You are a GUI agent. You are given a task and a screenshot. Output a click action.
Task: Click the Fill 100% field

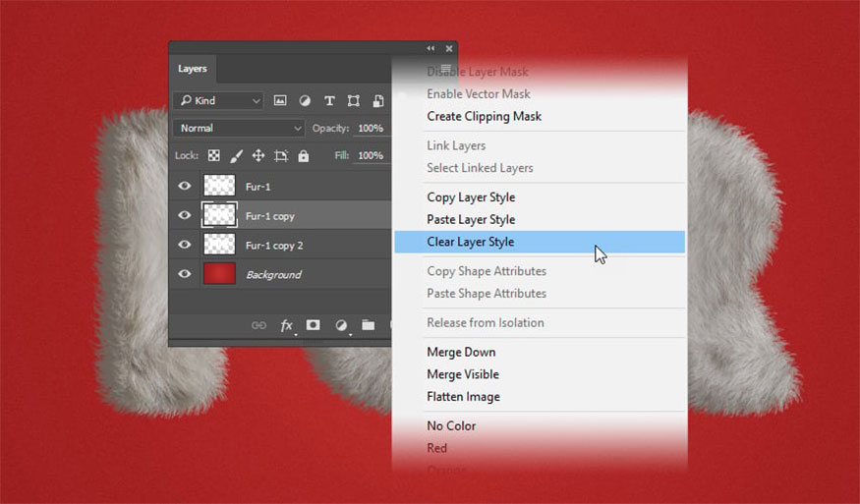[x=372, y=155]
